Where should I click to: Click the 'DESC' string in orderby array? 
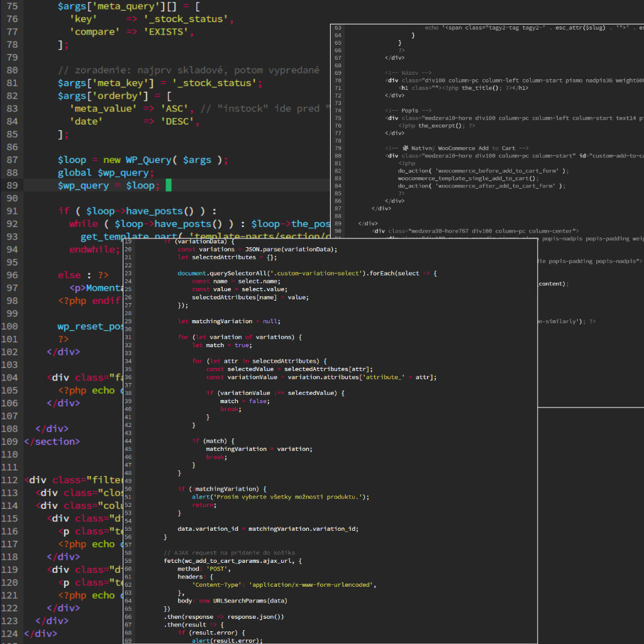point(180,121)
